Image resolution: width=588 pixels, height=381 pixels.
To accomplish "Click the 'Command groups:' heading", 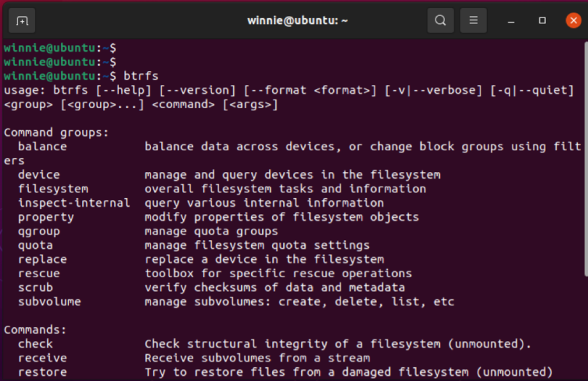I will 56,133.
